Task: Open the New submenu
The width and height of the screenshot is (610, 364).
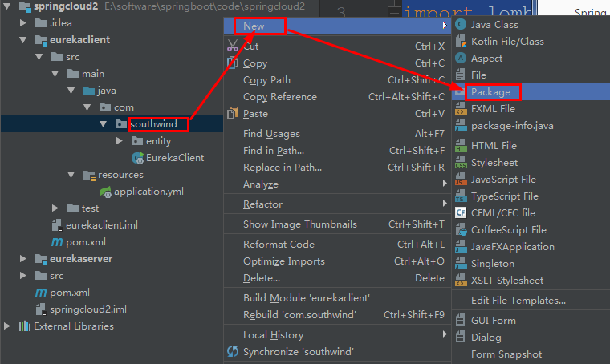Action: click(x=337, y=26)
